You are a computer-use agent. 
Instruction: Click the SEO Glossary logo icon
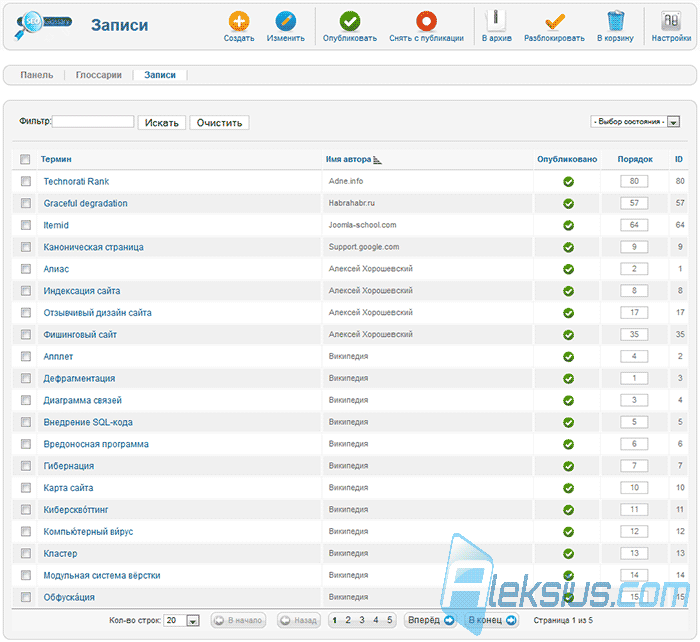click(43, 25)
